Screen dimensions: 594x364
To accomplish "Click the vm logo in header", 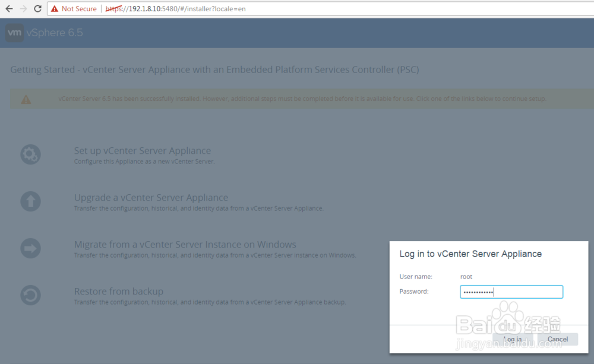I will click(14, 33).
